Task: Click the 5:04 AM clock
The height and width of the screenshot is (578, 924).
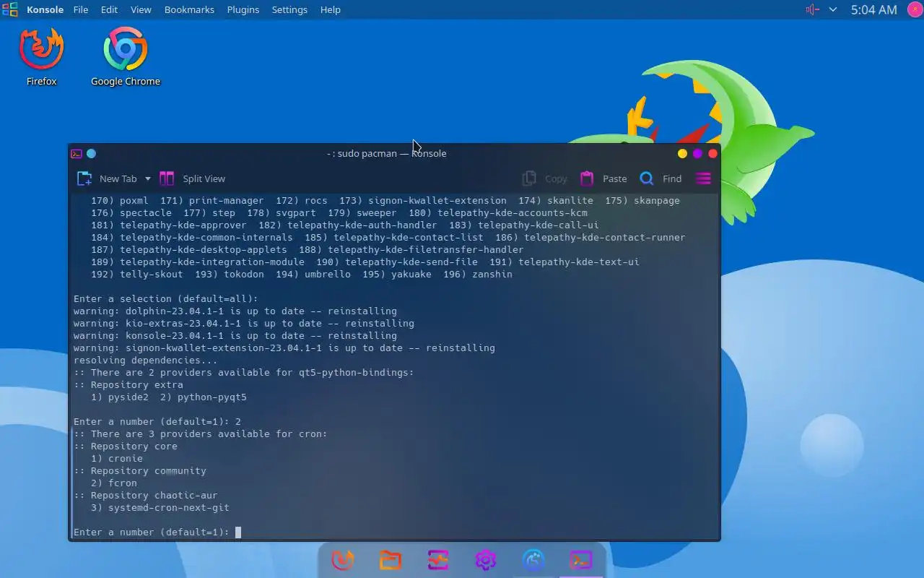Action: pyautogui.click(x=873, y=9)
